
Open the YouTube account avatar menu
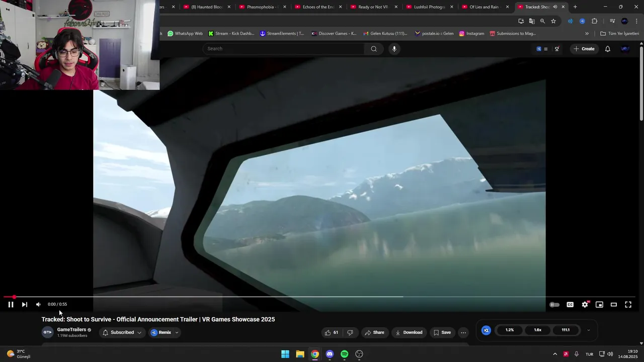coord(625,49)
